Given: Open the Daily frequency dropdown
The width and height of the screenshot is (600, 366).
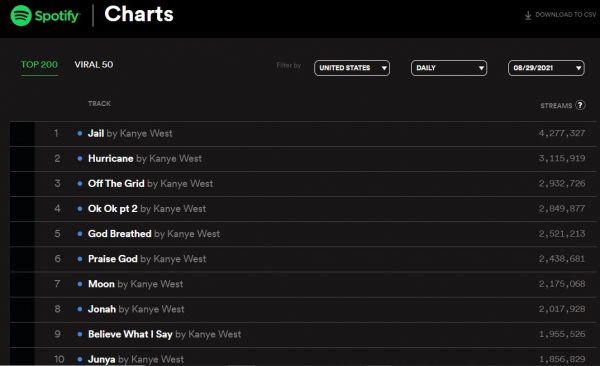Looking at the screenshot, I should pos(449,68).
